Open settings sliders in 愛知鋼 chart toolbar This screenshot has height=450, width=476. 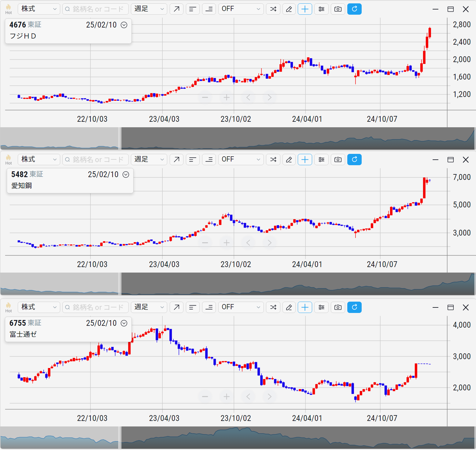click(x=321, y=159)
